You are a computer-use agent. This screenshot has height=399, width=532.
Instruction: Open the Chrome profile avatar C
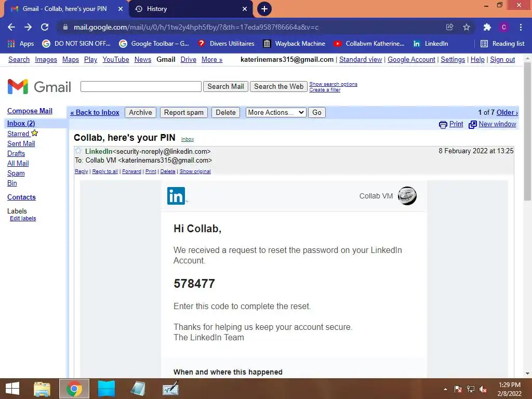click(504, 27)
